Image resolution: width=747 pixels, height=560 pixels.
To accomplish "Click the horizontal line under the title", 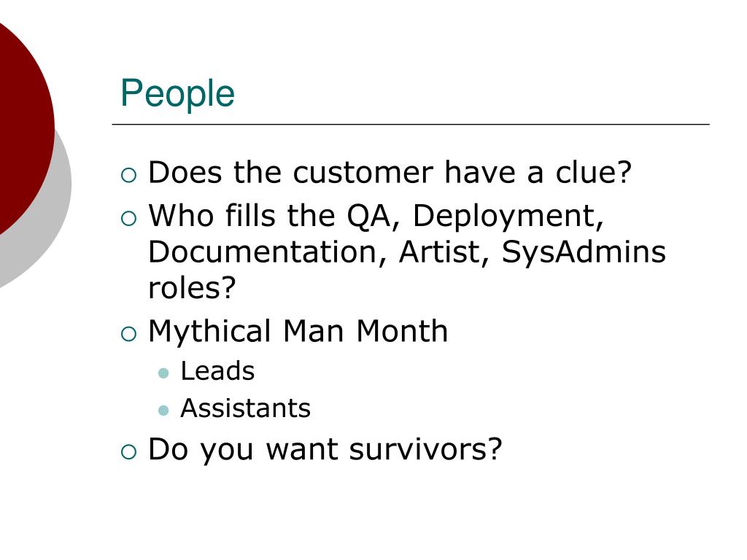I will [411, 124].
